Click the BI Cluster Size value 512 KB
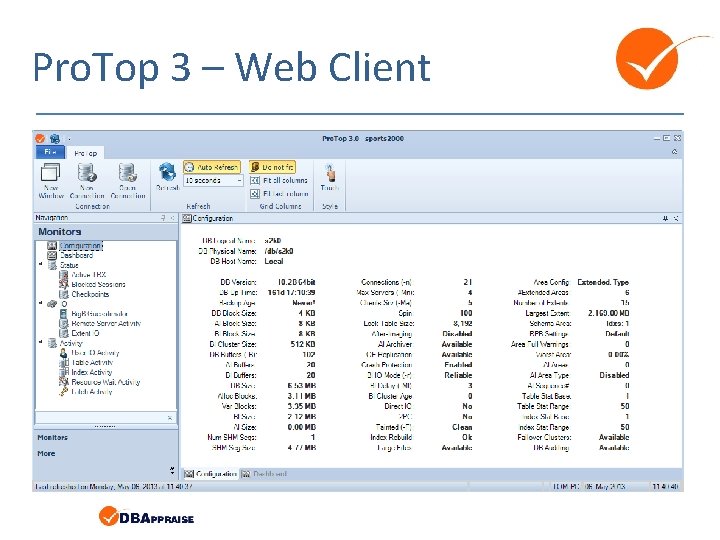Viewport: 720px width, 540px height. pyautogui.click(x=303, y=344)
